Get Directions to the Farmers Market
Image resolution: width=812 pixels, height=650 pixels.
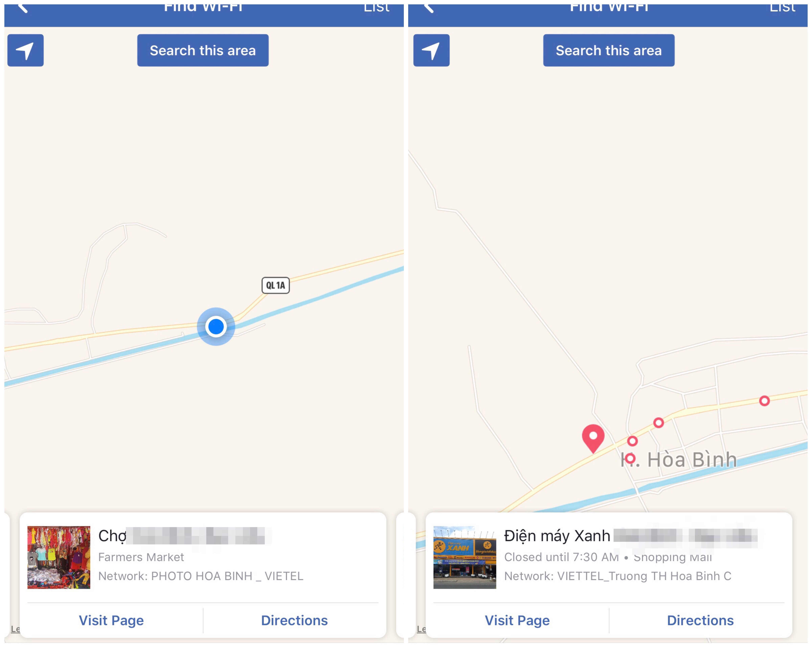tap(295, 621)
